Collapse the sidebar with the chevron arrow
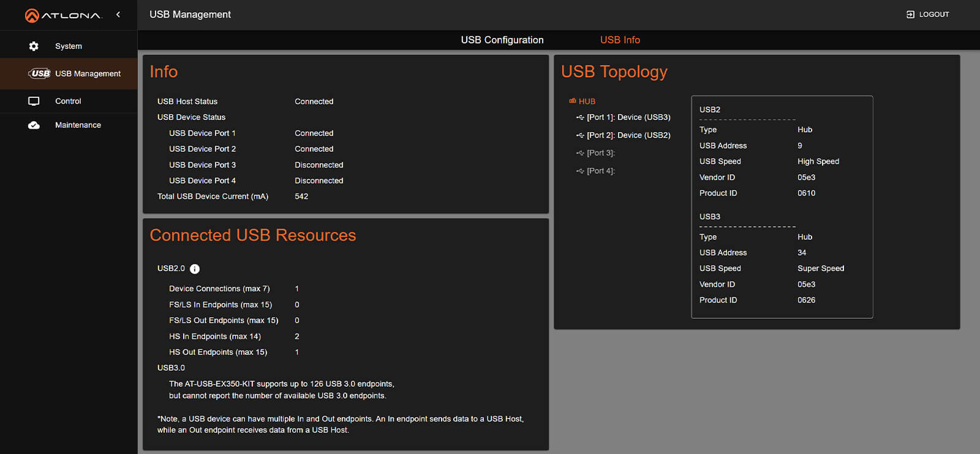This screenshot has height=454, width=980. click(118, 15)
